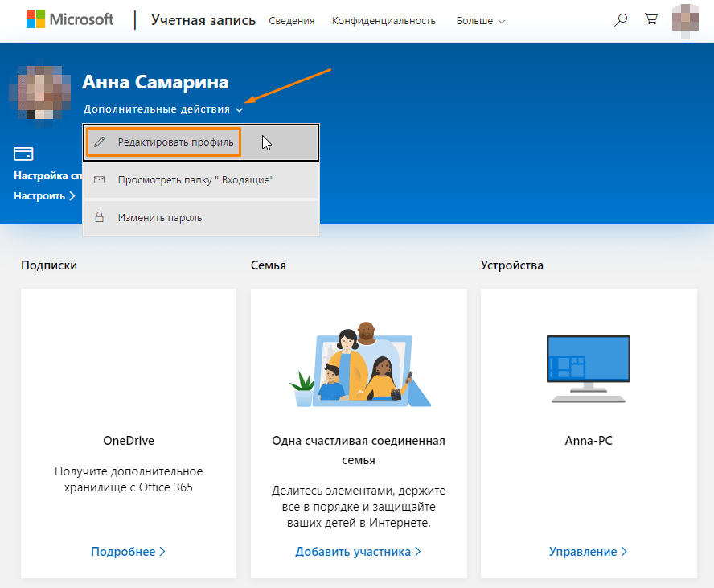Click the lock icon next to Изменить пароль
Screen dimensions: 714x588
100,217
